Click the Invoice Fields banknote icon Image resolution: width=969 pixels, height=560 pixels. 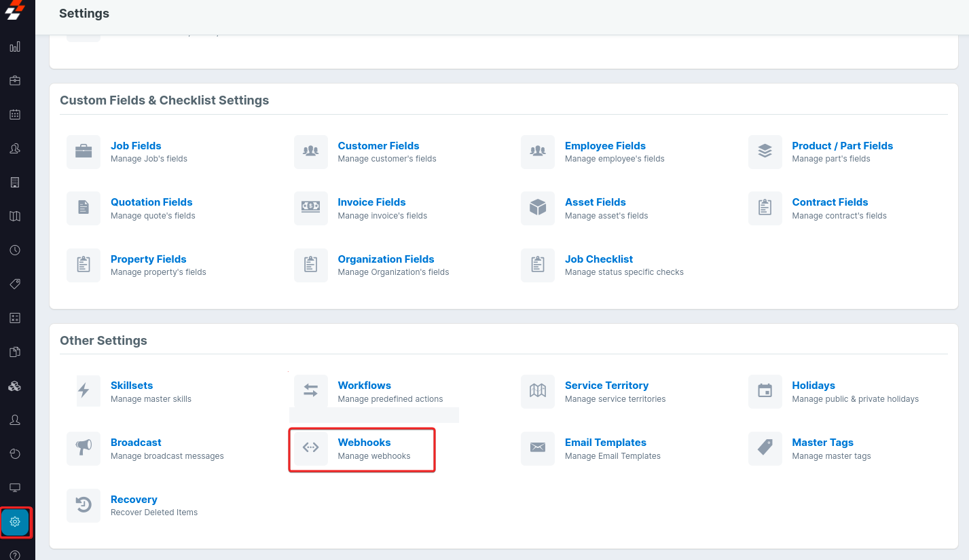[x=311, y=208]
